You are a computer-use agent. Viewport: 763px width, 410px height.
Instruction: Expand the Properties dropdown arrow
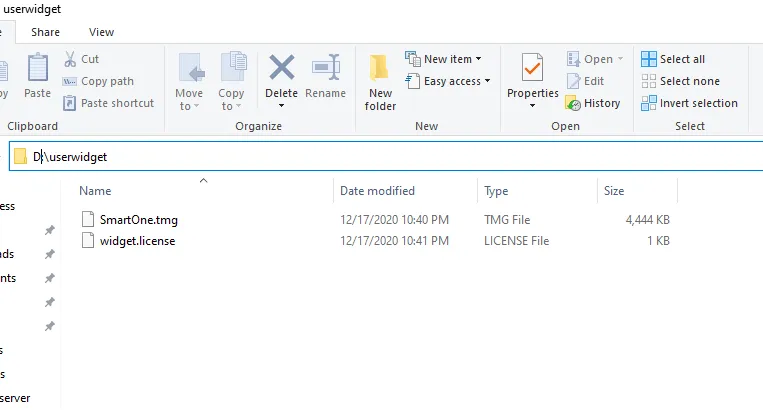click(x=532, y=106)
